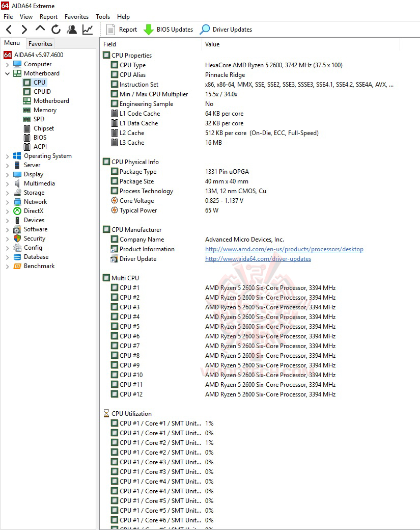This screenshot has height=530, width=420.
Task: Select the Memory module icon in tree
Action: [x=27, y=110]
